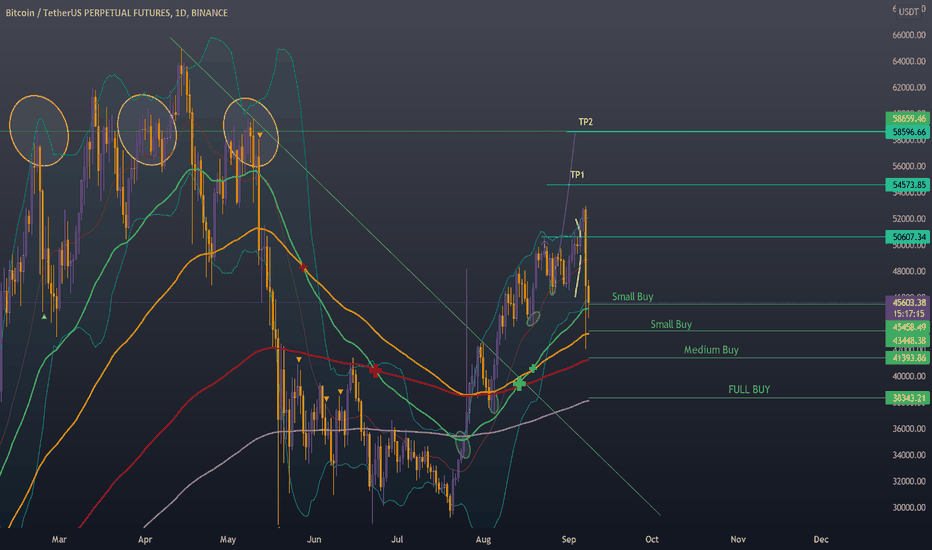
Task: Click the 66000.00 price axis label
Action: coord(909,35)
